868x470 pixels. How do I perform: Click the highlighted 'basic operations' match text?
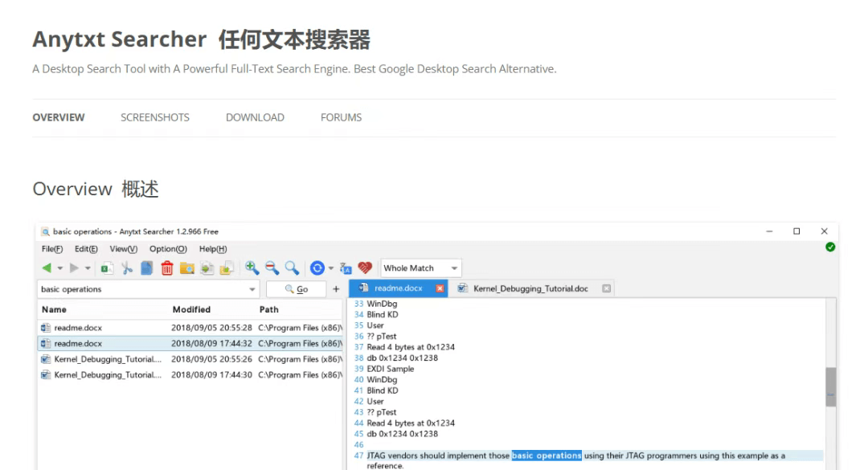pos(547,456)
